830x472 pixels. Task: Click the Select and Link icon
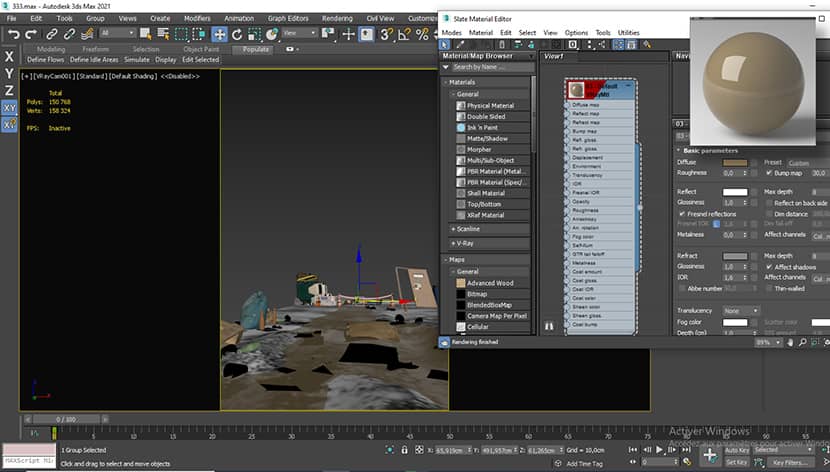coord(51,35)
